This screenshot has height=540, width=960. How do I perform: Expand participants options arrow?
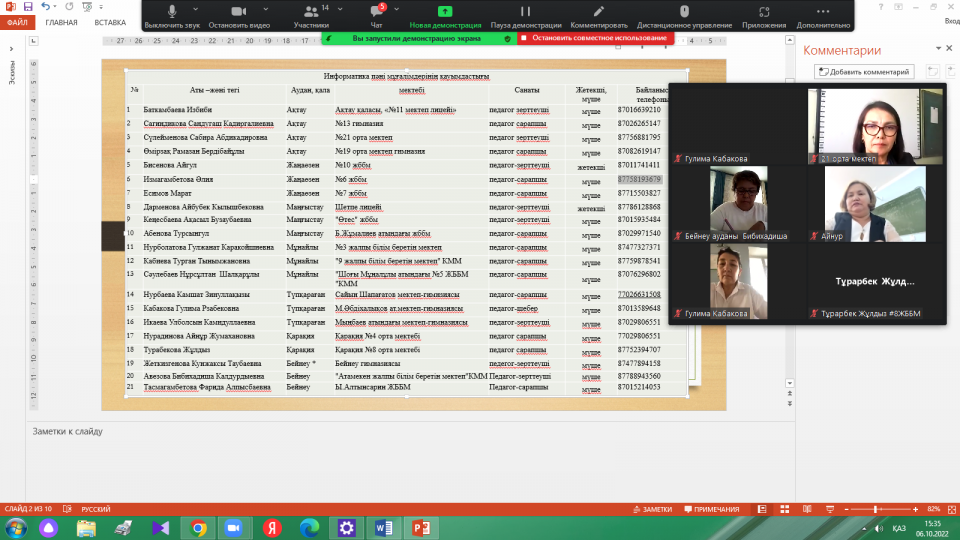tap(340, 9)
